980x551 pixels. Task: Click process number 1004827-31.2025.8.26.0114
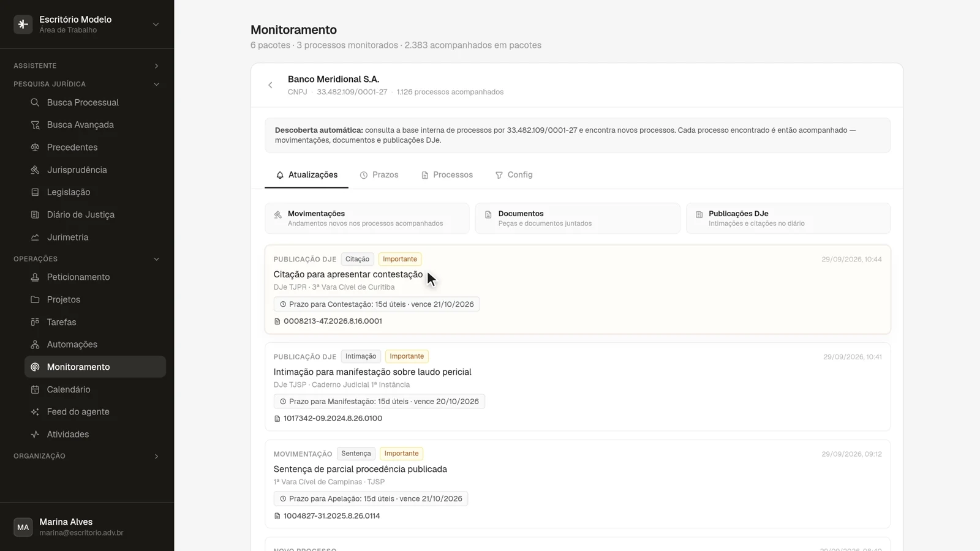pyautogui.click(x=331, y=515)
